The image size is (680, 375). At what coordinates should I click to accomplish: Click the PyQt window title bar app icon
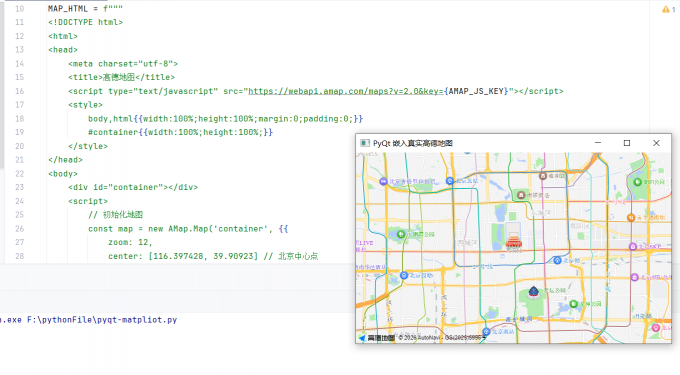pos(365,143)
